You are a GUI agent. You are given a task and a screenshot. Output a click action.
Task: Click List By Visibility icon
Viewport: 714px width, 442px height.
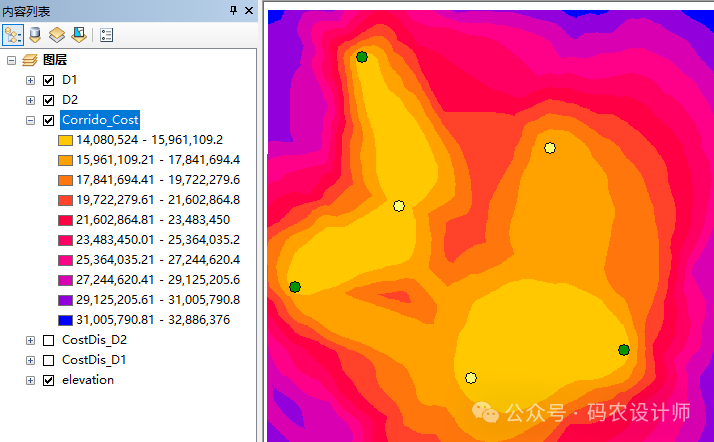57,34
